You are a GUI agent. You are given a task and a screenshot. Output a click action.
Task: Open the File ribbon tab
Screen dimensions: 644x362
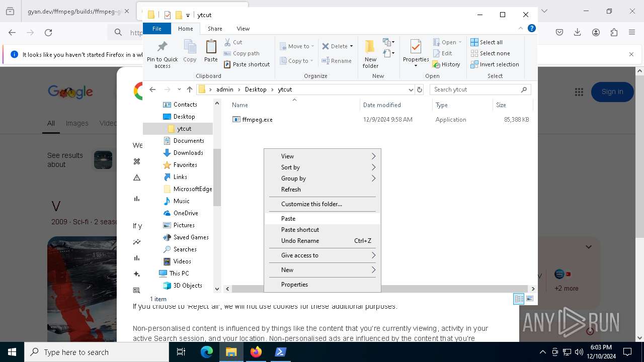click(x=157, y=29)
